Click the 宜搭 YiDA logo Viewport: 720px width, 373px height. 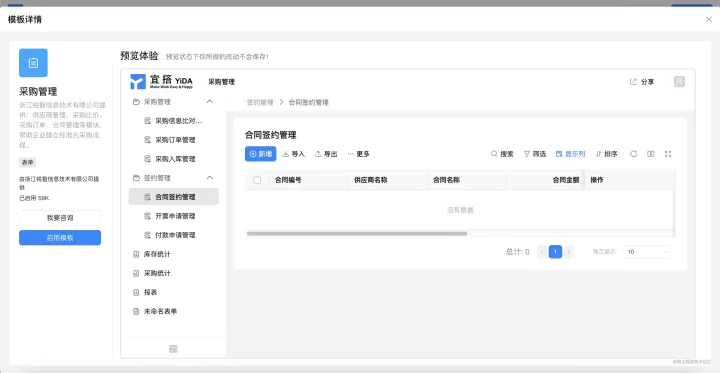[162, 82]
